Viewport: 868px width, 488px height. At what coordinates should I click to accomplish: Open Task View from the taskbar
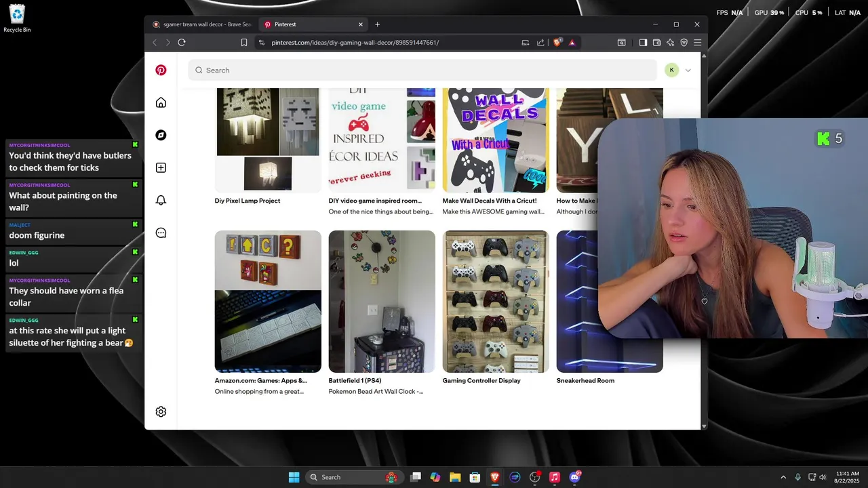[x=416, y=477]
